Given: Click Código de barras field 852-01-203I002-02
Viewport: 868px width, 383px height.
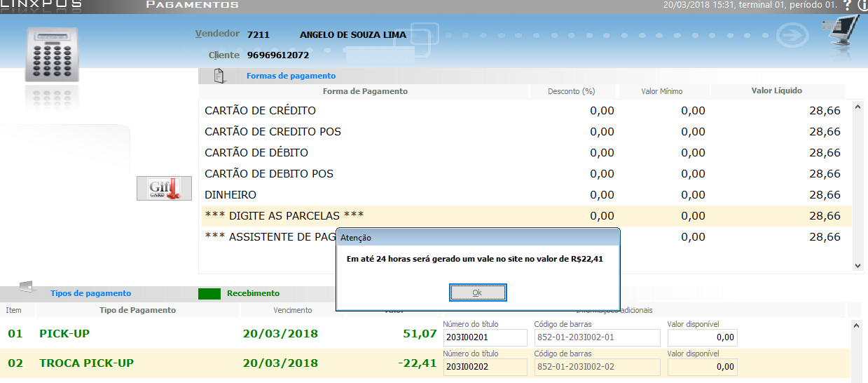Looking at the screenshot, I should (597, 367).
